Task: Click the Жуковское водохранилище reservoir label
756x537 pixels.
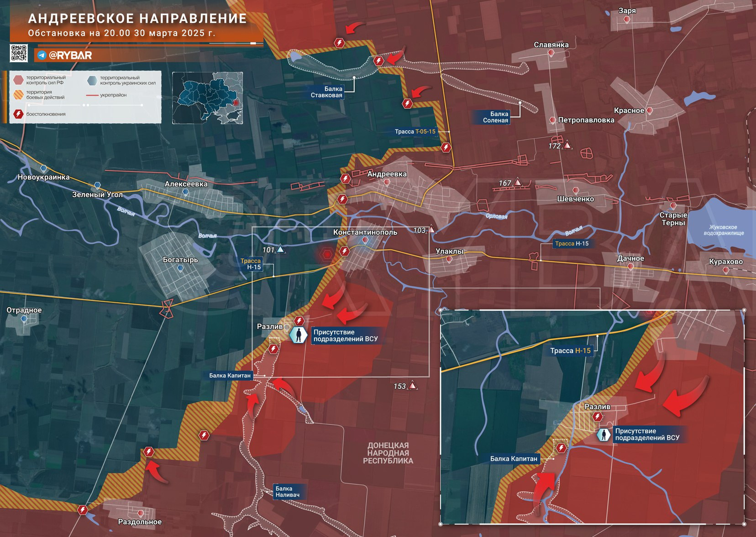Action: tap(724, 230)
